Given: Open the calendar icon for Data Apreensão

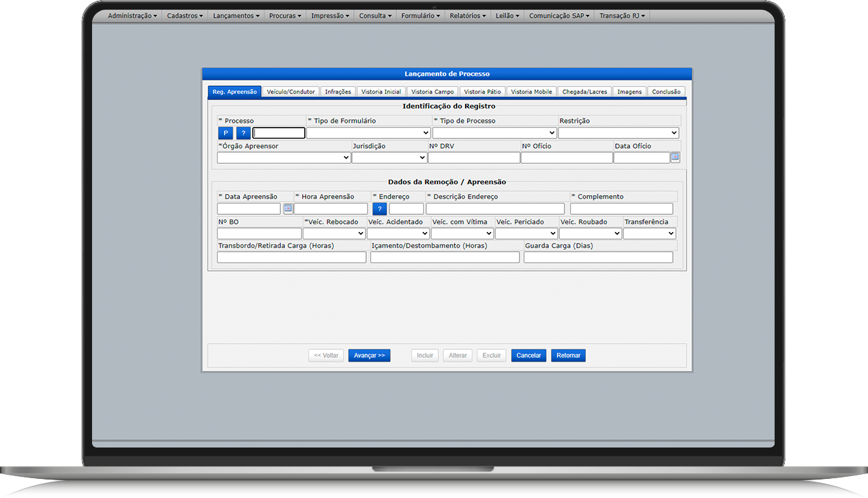Looking at the screenshot, I should 288,209.
